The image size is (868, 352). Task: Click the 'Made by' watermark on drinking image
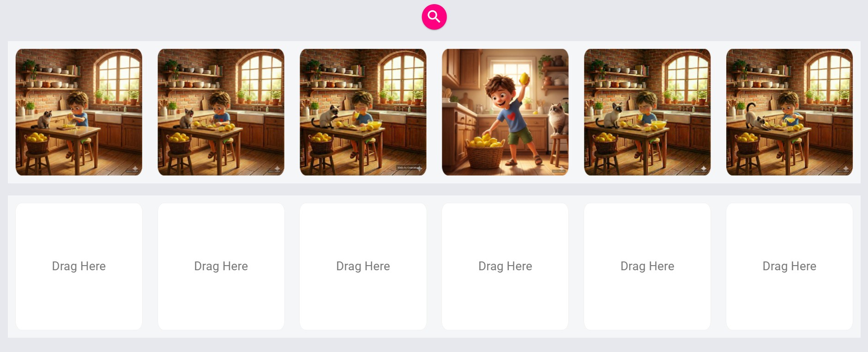409,168
